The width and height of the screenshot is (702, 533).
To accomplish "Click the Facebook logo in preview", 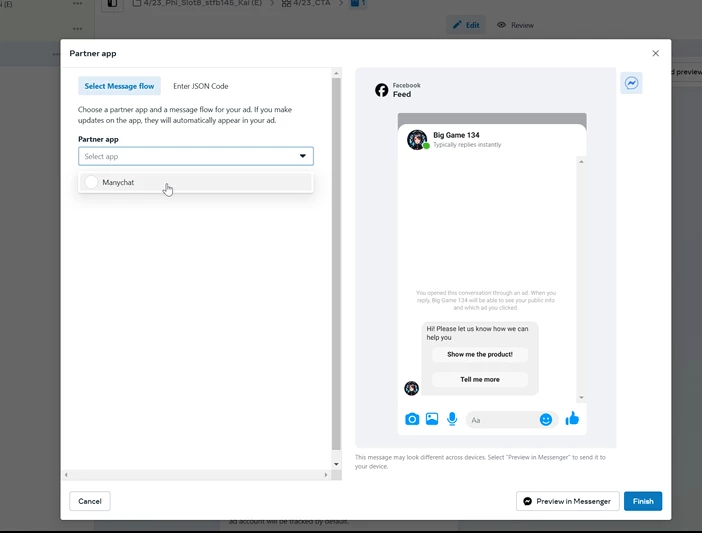I will [381, 90].
